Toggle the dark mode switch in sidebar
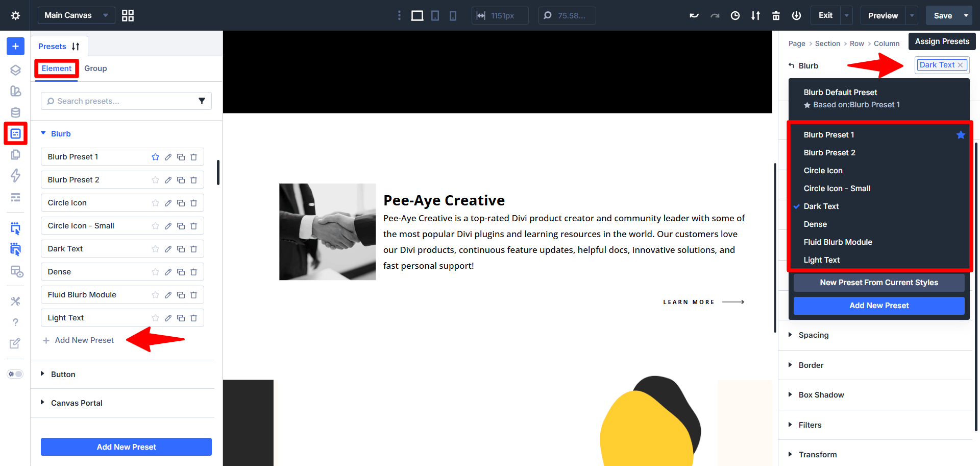The image size is (980, 466). coord(15,374)
